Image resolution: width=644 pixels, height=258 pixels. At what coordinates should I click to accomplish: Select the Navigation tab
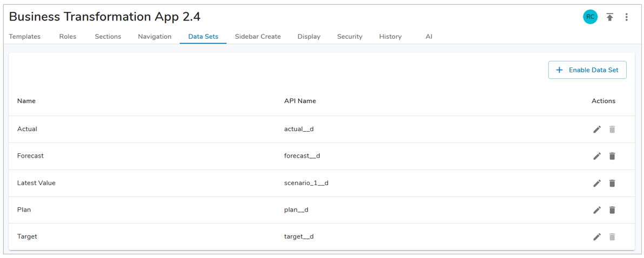coord(155,37)
